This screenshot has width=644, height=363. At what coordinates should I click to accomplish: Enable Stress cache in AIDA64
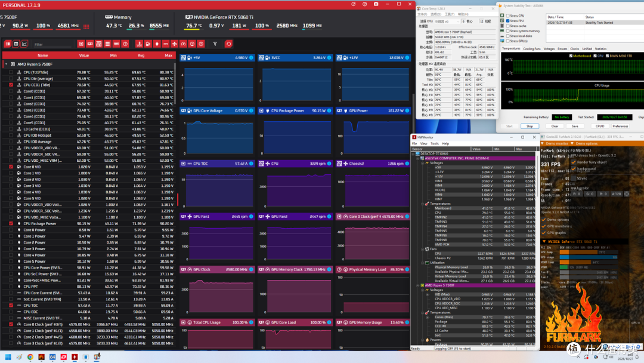point(508,26)
